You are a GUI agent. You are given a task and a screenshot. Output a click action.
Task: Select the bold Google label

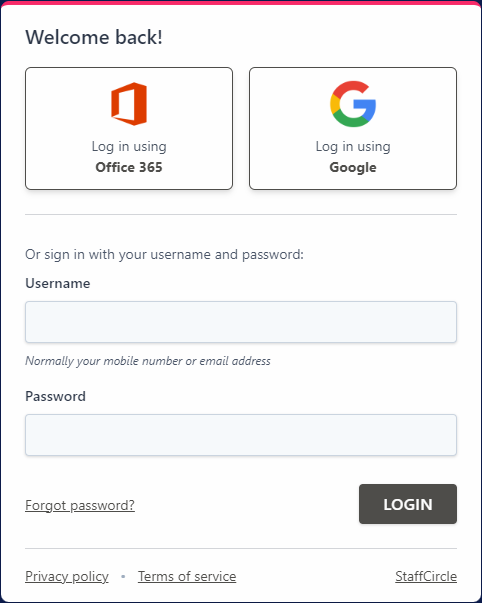click(353, 168)
